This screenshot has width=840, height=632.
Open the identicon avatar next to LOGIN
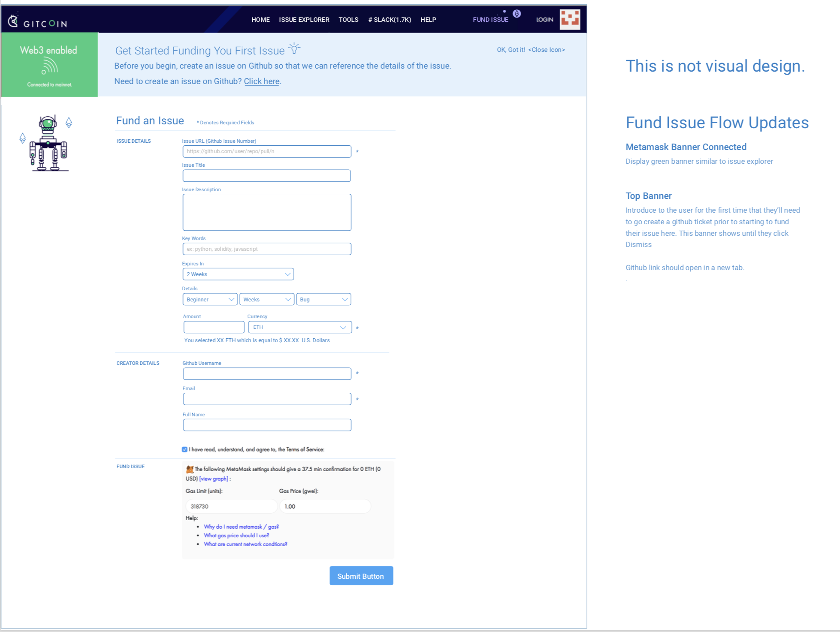point(571,19)
